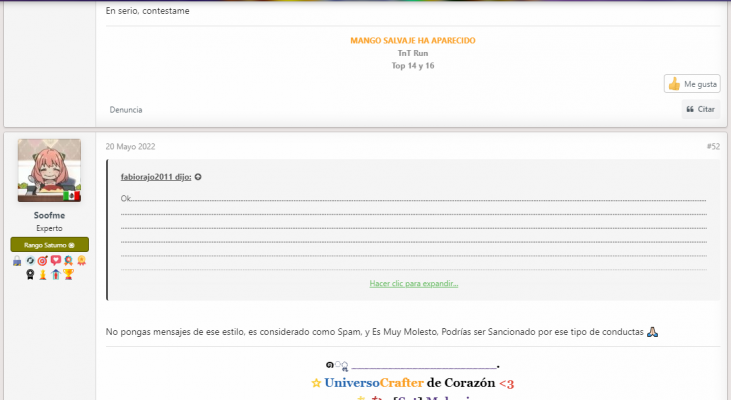Click the thumbs-up Me gusta button
The height and width of the screenshot is (400, 731).
coord(692,84)
